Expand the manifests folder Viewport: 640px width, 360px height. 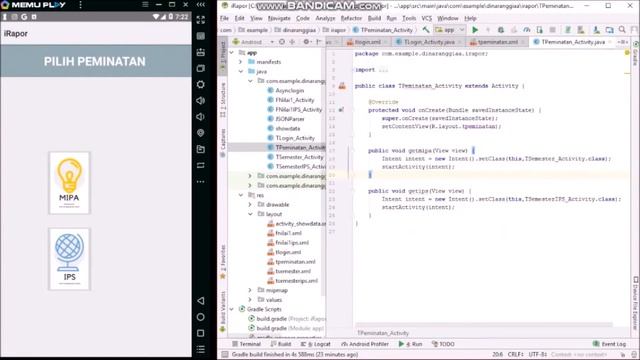[x=241, y=62]
